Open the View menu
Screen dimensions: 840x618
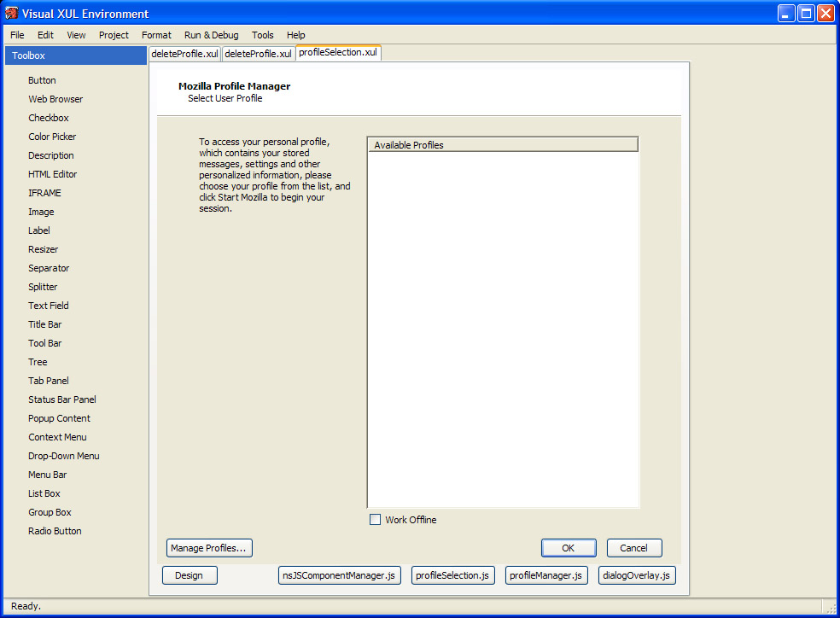coord(76,35)
